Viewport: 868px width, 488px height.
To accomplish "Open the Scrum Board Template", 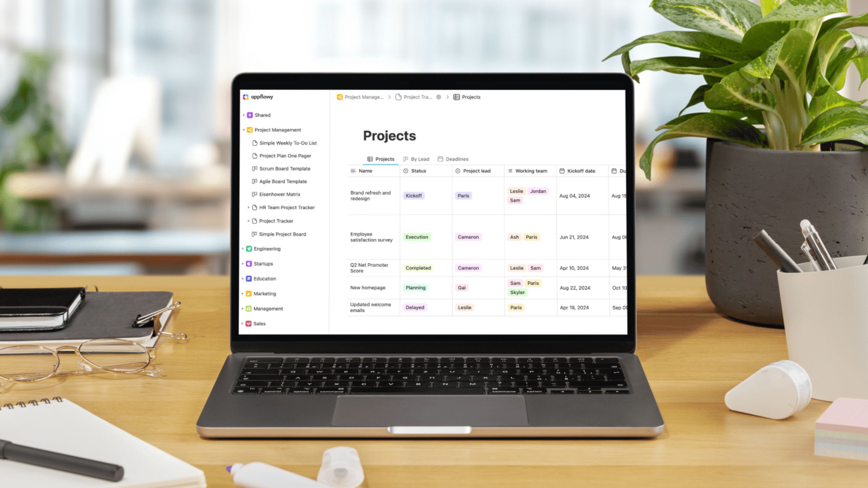I will [x=284, y=169].
